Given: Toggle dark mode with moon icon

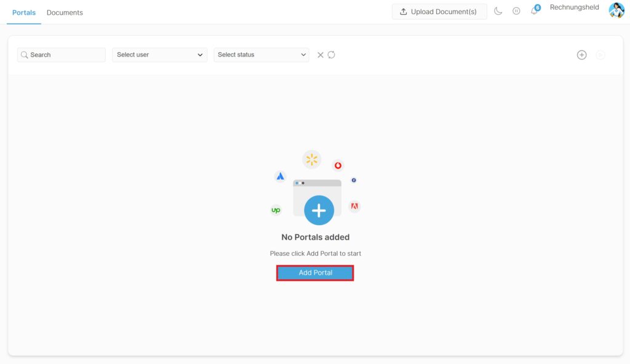Looking at the screenshot, I should click(498, 11).
